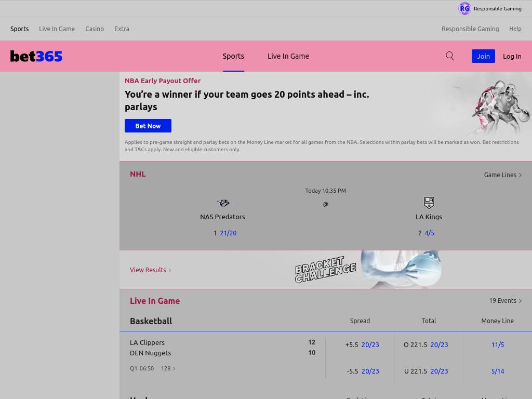Screen dimensions: 532x399
Task: Click the Money Line column header
Action: click(497, 321)
